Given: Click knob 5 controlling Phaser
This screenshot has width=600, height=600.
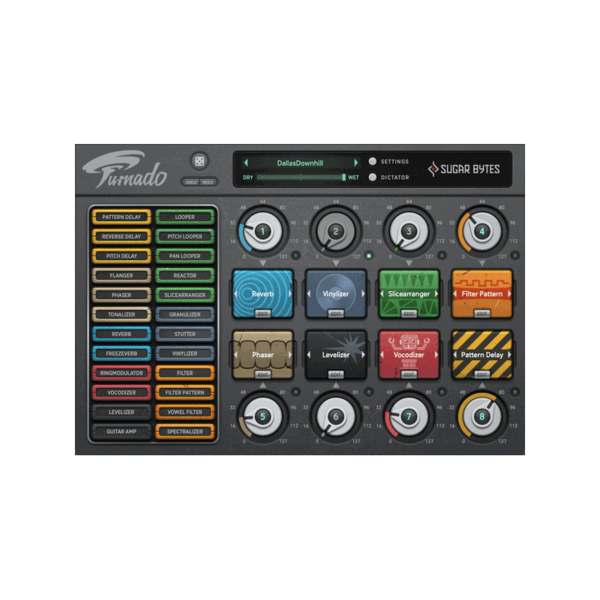Looking at the screenshot, I should 263,416.
